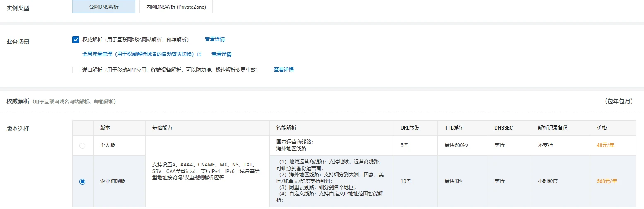Click the 48元/年 price cell

tap(605, 146)
